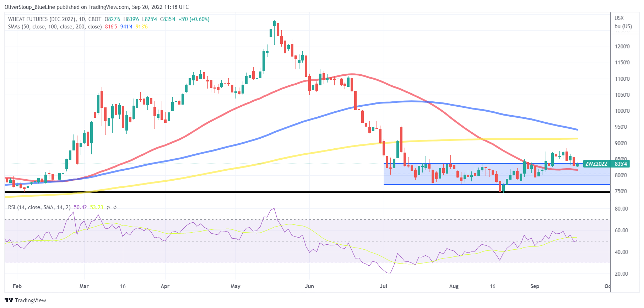Click the change value +5'0 (+0.60%)

[194, 19]
